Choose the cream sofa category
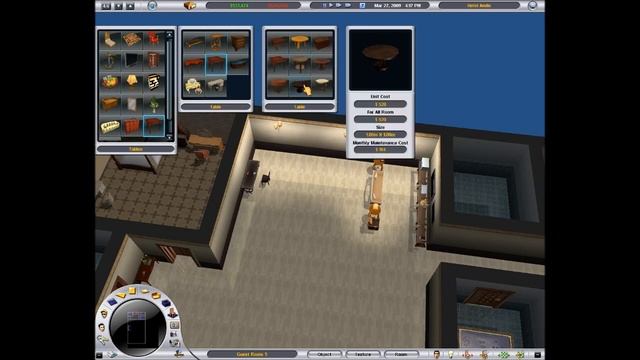640x360 pixels. coord(110,126)
